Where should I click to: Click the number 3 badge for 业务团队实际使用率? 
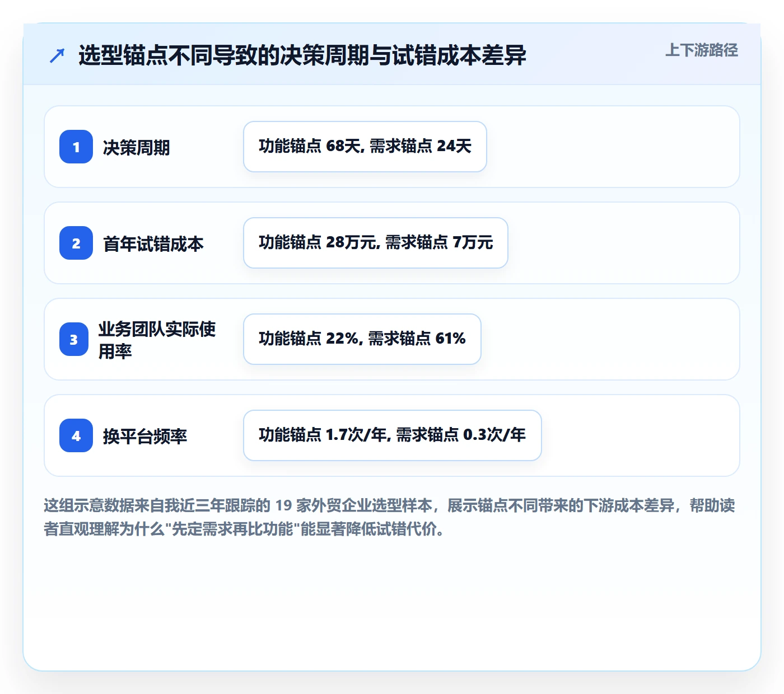(74, 339)
